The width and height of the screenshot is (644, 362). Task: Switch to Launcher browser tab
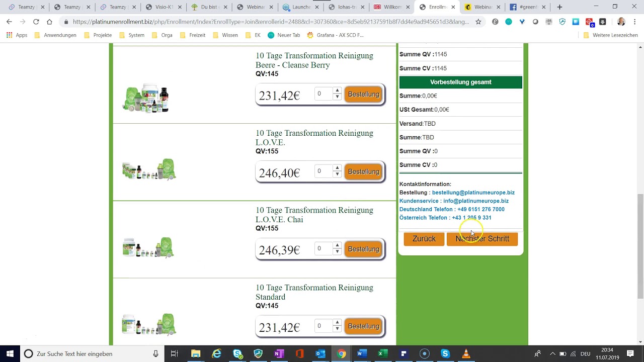301,7
